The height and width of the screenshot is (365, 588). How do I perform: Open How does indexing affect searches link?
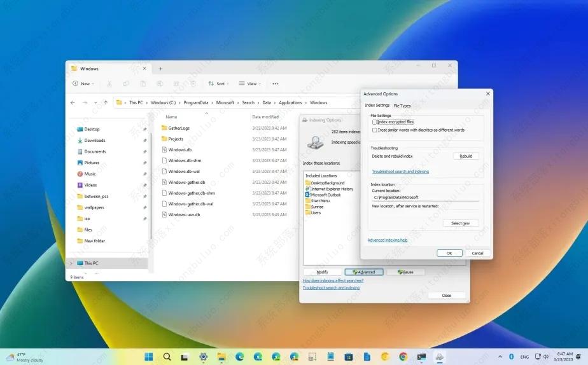[x=333, y=280]
